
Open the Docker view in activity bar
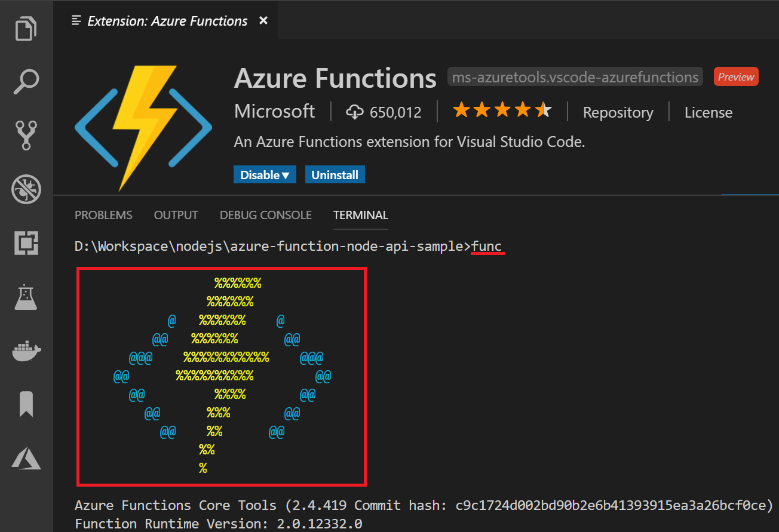(x=26, y=351)
